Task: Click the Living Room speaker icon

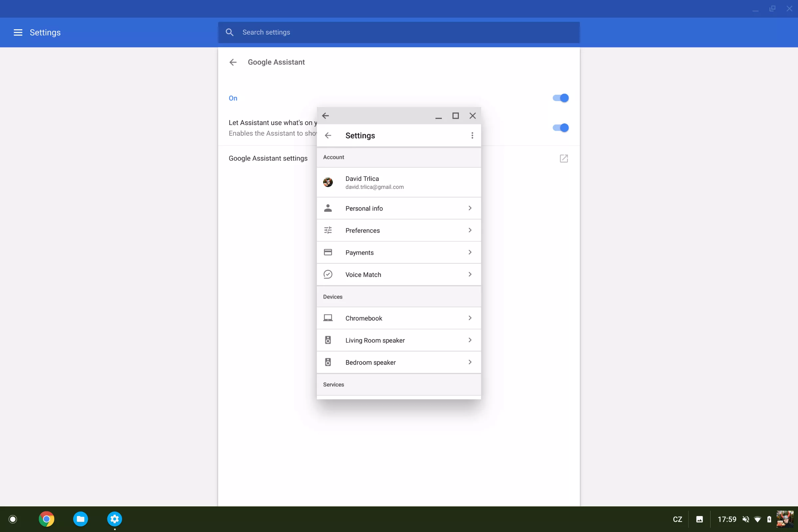Action: 328,340
